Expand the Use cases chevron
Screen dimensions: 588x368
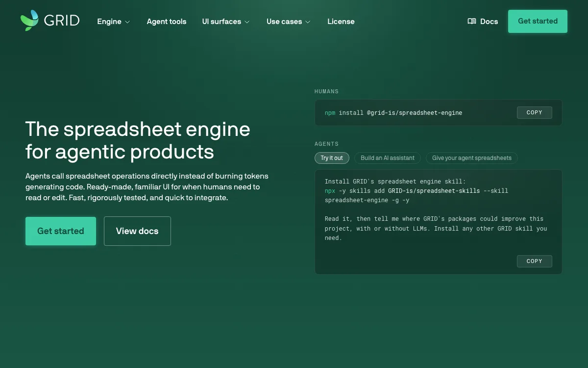click(308, 22)
